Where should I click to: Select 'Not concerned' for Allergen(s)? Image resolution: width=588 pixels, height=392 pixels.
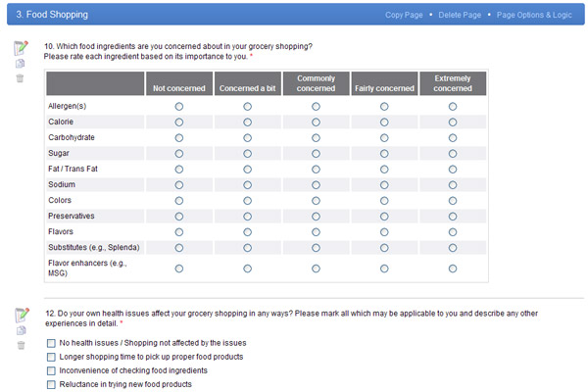pos(178,106)
